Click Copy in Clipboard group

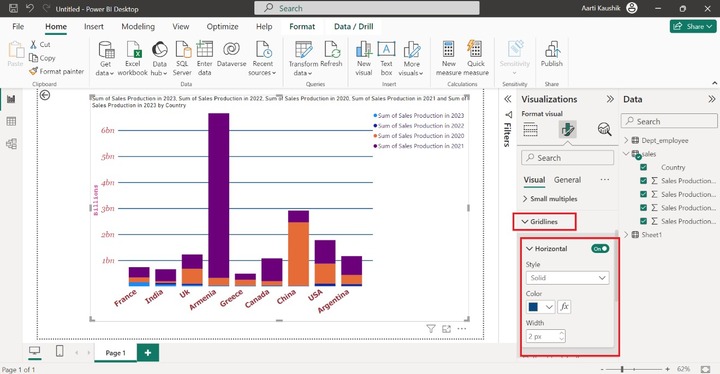click(42, 58)
